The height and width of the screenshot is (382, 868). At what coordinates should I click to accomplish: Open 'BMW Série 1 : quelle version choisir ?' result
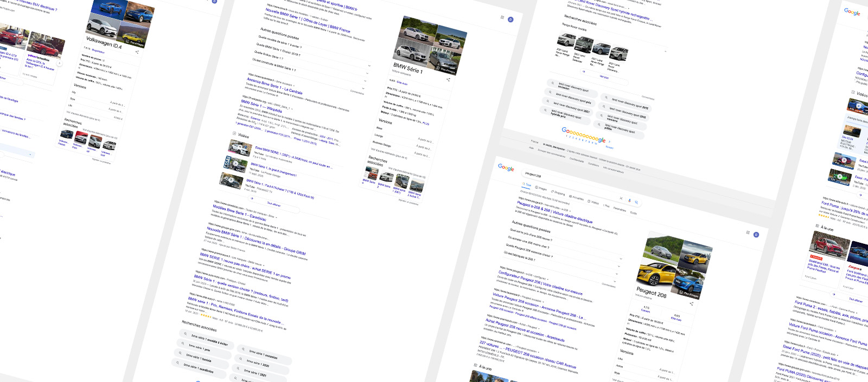(x=241, y=288)
